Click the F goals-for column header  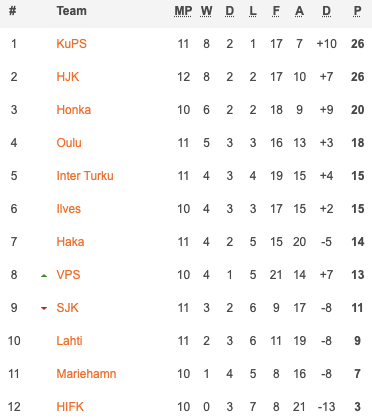[276, 11]
